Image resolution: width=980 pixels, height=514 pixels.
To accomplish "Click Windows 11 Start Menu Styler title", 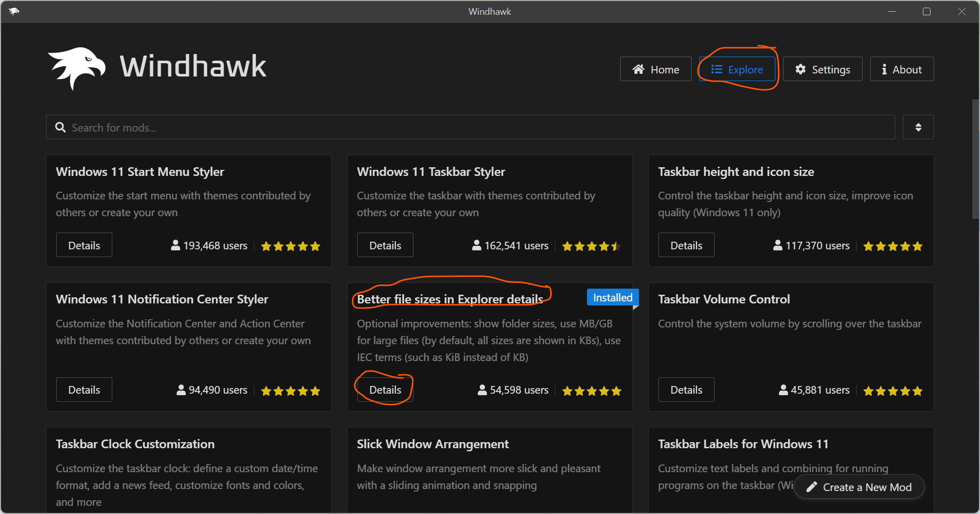I will click(140, 172).
